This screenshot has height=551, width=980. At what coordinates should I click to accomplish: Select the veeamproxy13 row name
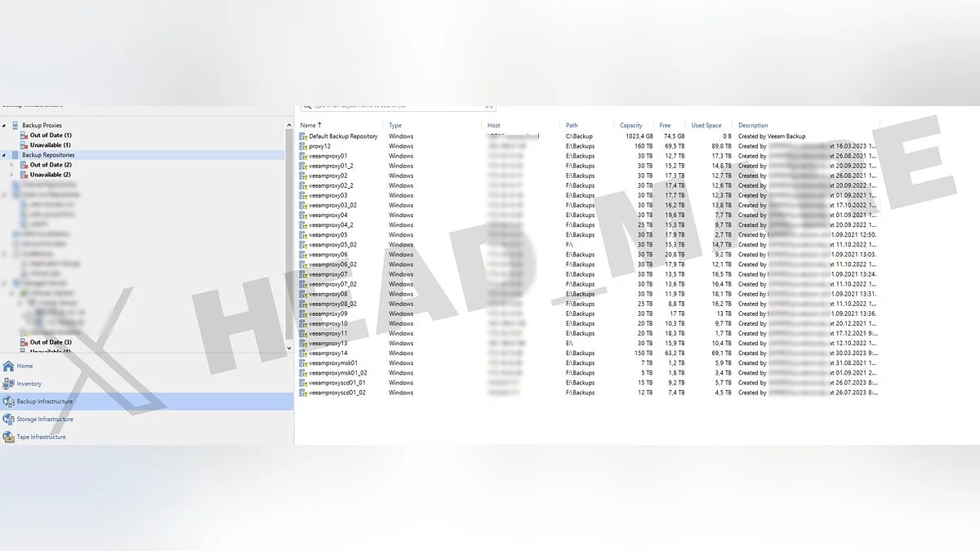coord(328,344)
